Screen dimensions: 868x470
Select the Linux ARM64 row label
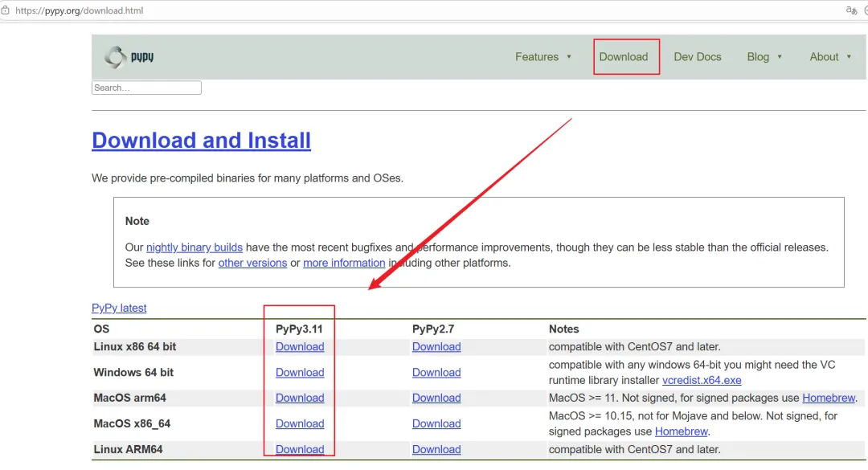[x=128, y=450]
